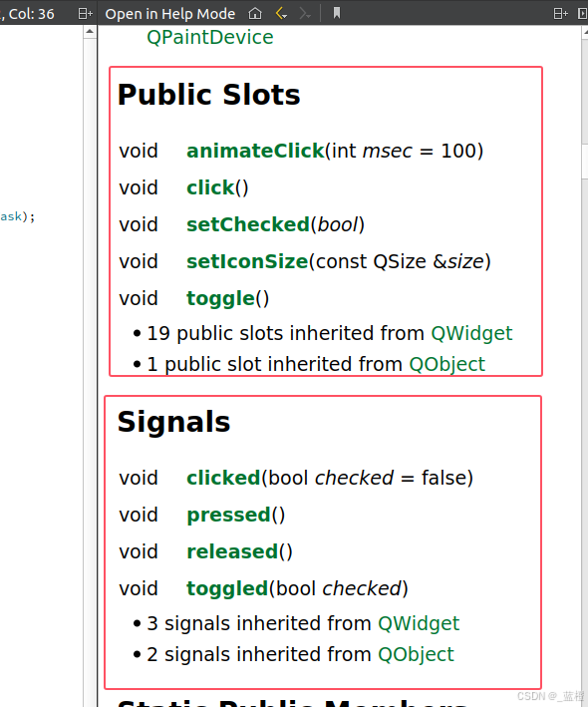This screenshot has width=588, height=707.
Task: Click the Home icon in help toolbar
Action: (255, 14)
